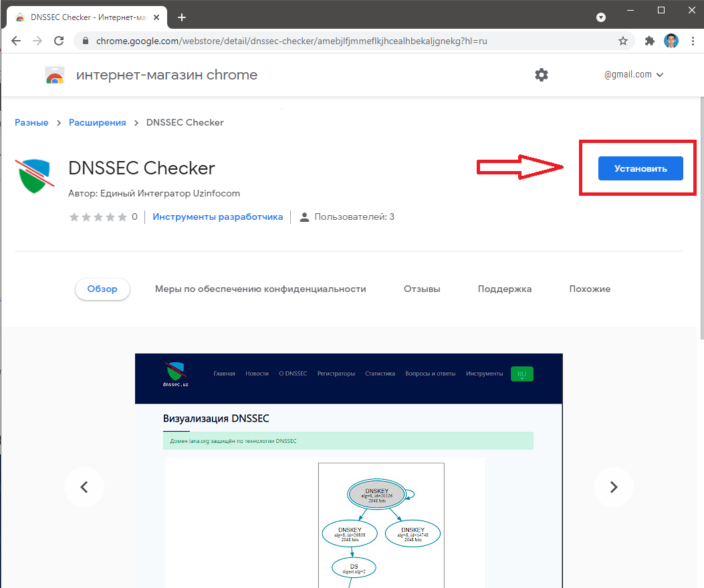The image size is (704, 588).
Task: Show previous screenshot in the carousel
Action: (x=84, y=487)
